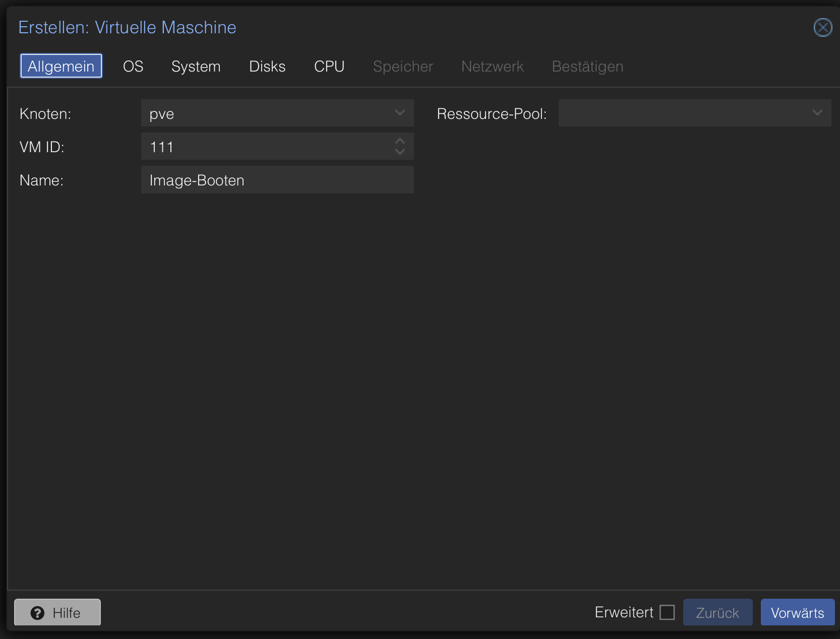Switch to the Allgemein tab
Screen dimensions: 840x639
61,66
